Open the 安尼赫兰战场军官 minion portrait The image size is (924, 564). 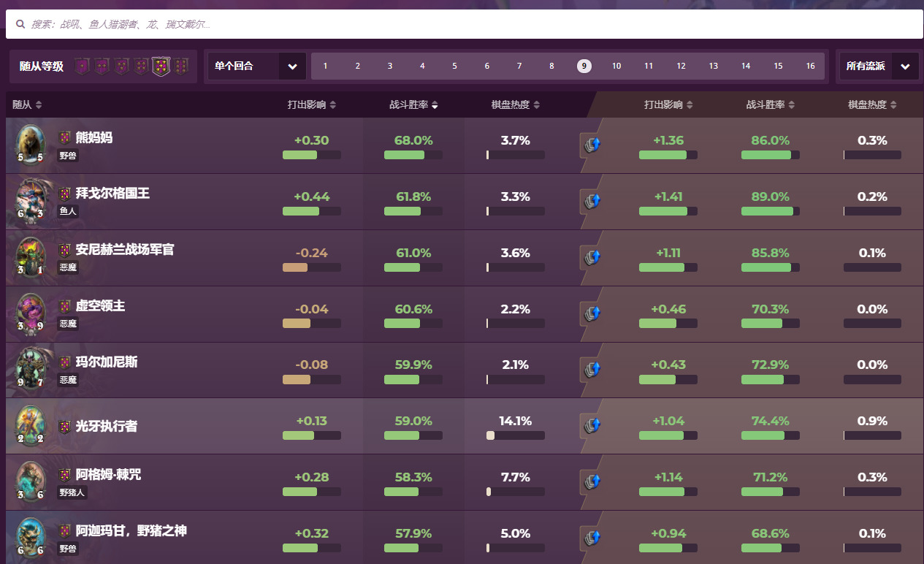pos(31,256)
